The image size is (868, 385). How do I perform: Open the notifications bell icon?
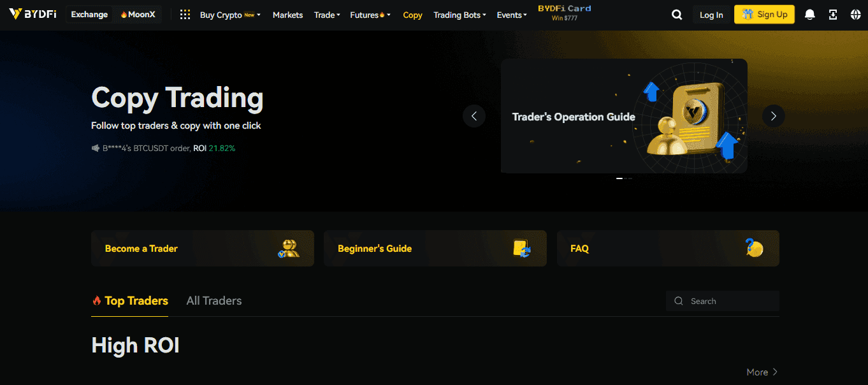[810, 15]
